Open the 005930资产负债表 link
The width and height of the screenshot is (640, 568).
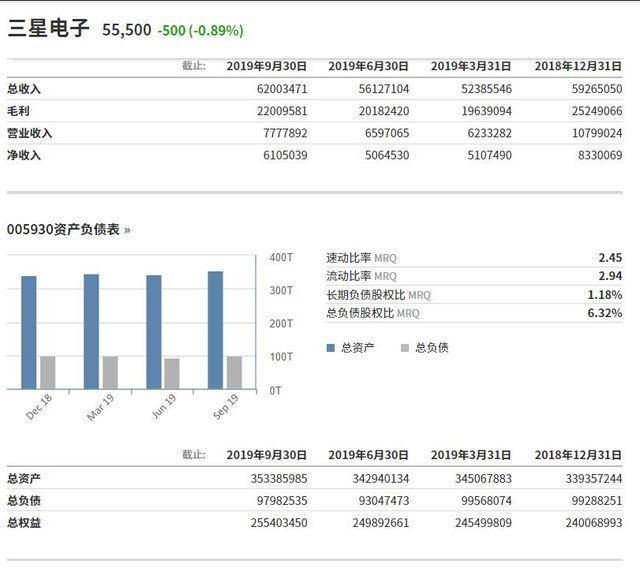[69, 230]
